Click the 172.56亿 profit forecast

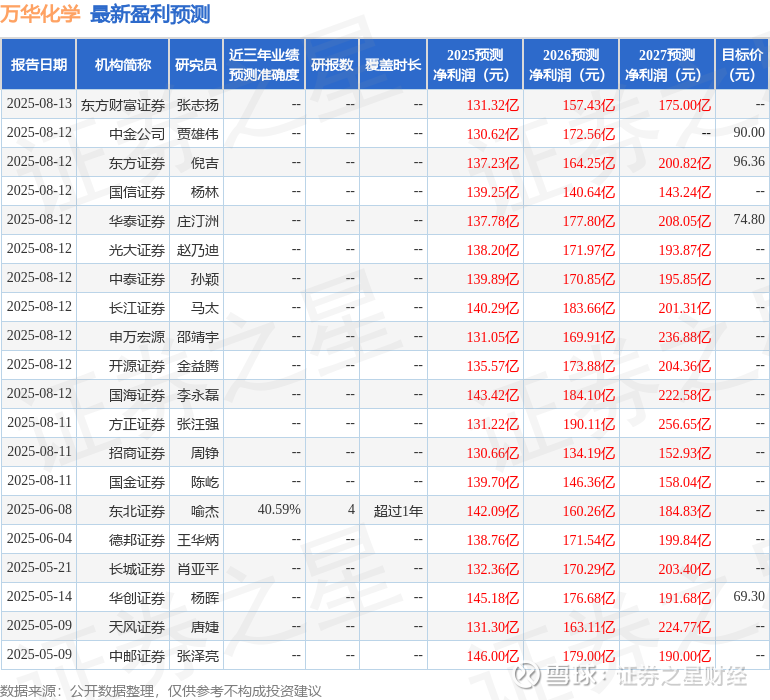589,134
